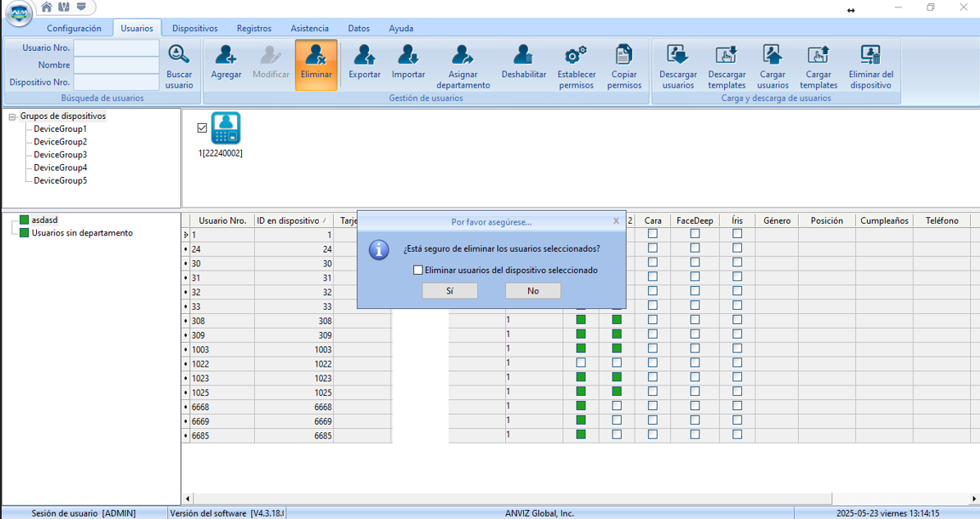Open the Configuración tab
This screenshot has height=519, width=980.
[74, 28]
